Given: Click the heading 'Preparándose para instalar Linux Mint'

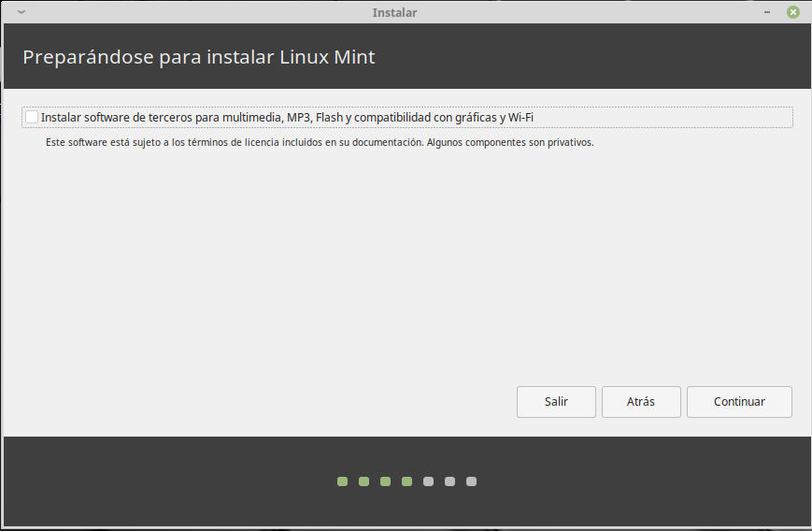Looking at the screenshot, I should tap(199, 57).
